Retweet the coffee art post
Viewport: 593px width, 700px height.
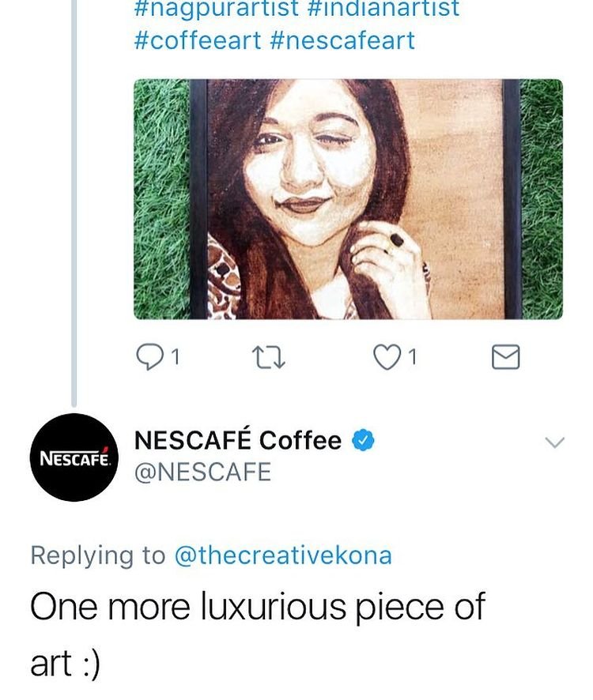coord(263,359)
